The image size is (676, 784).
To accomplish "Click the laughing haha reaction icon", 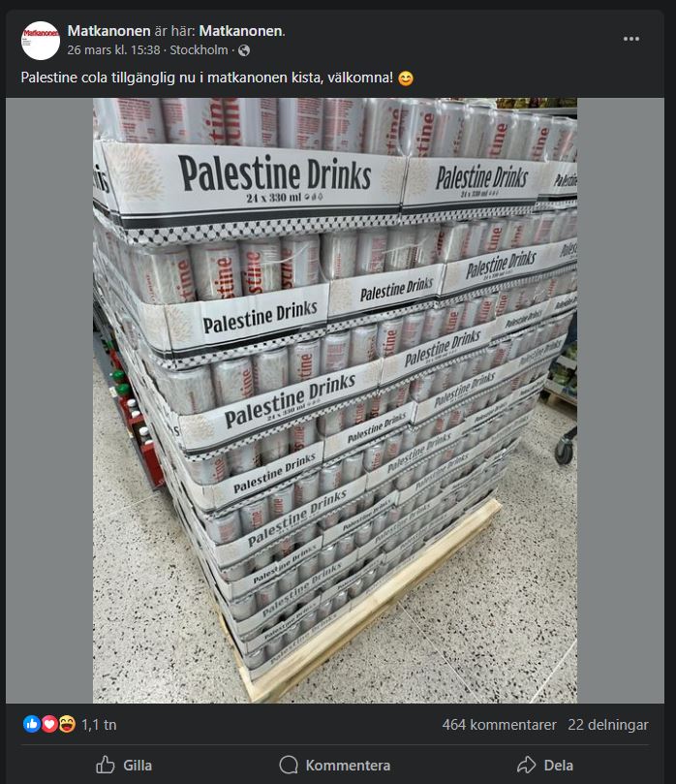I will pos(67,724).
